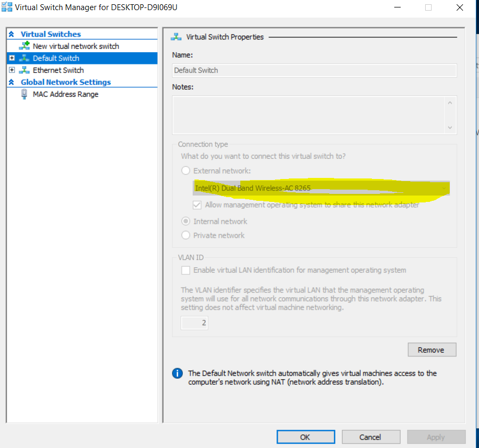The image size is (479, 448).
Task: Click the Virtual Switches section header
Action: (51, 34)
